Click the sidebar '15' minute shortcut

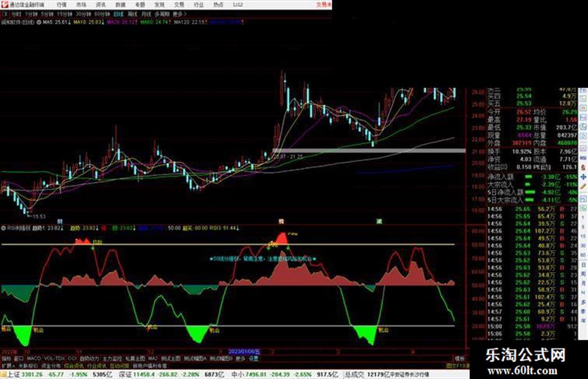[x=583, y=236]
